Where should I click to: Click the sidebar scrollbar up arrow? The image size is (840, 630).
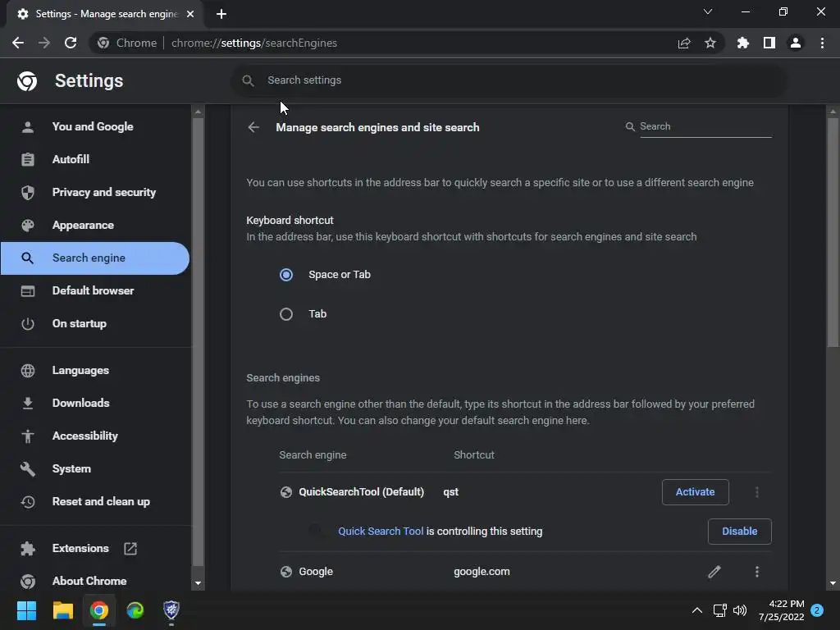tap(198, 112)
